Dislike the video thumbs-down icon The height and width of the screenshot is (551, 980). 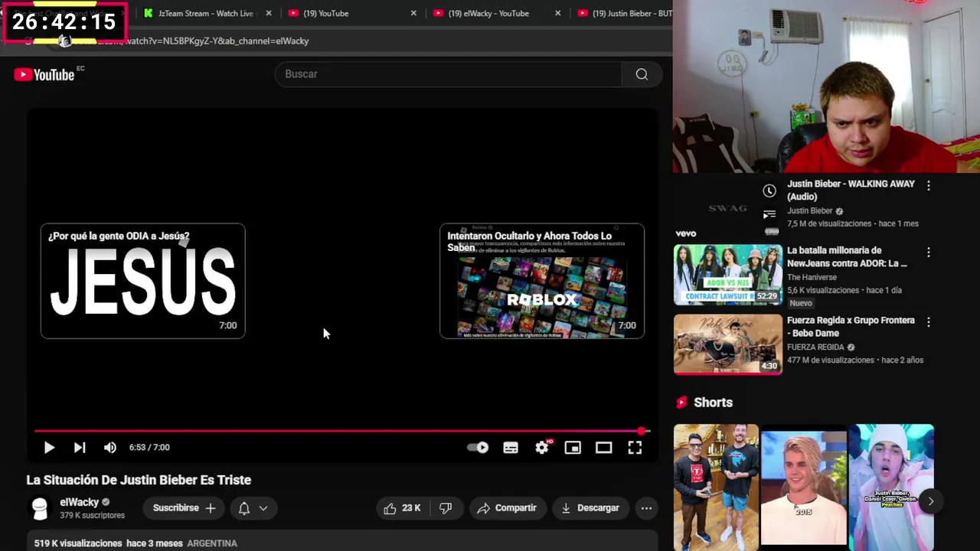pos(446,508)
